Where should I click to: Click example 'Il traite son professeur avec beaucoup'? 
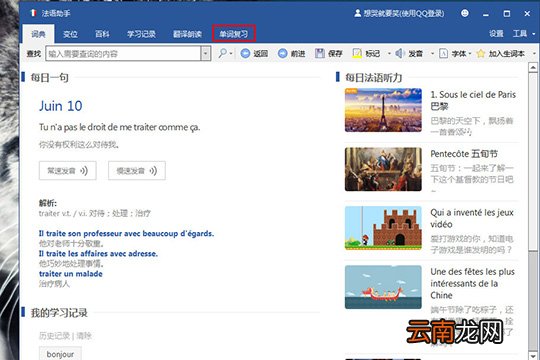pyautogui.click(x=126, y=234)
